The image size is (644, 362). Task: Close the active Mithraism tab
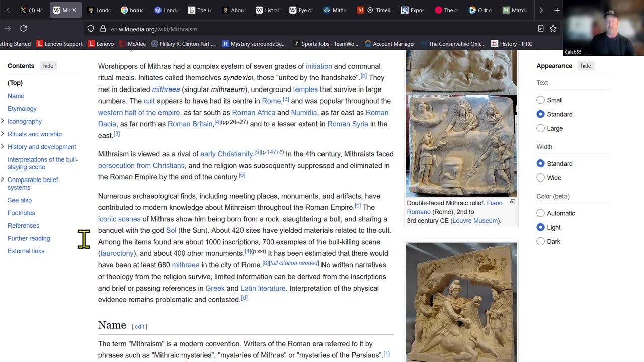(74, 10)
